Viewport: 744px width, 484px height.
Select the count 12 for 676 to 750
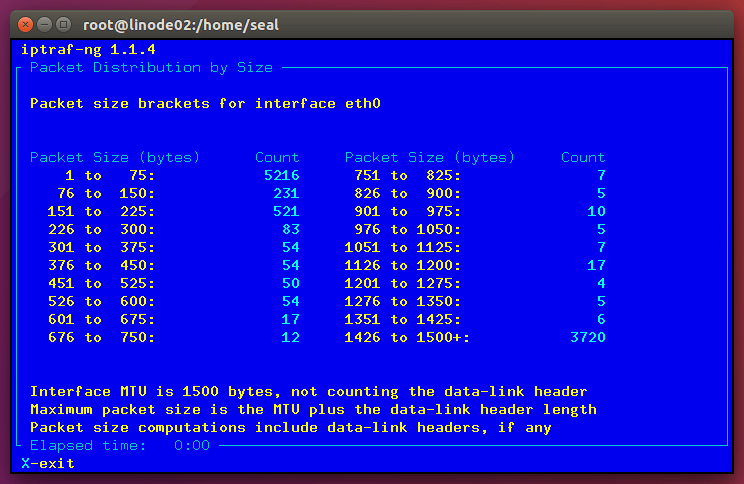tap(291, 337)
